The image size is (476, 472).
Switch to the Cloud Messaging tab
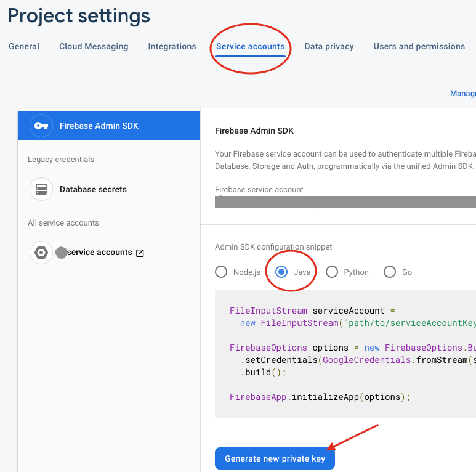click(x=94, y=46)
